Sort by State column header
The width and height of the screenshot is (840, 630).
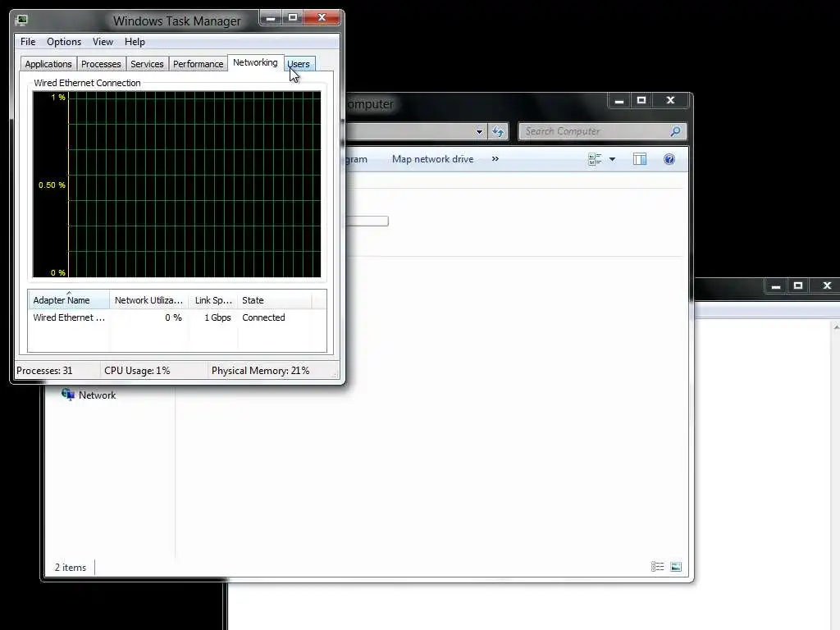tap(274, 300)
